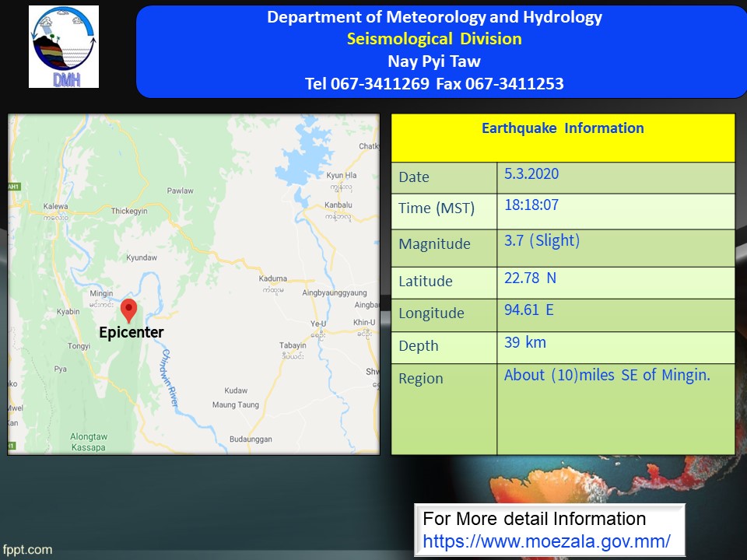The width and height of the screenshot is (747, 560).
Task: Click the Pya label on map
Action: click(61, 369)
